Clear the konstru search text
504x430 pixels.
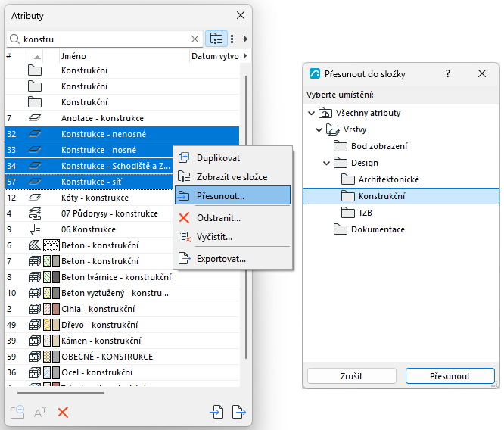click(194, 39)
